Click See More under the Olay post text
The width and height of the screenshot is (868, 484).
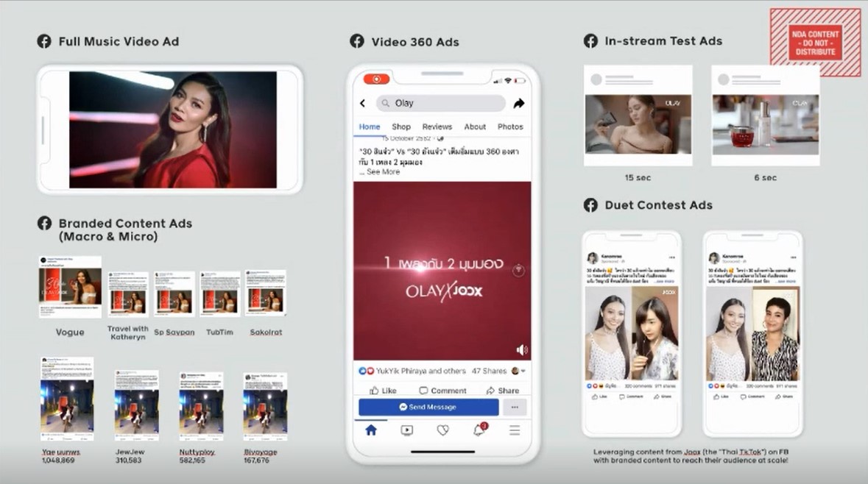[x=383, y=172]
